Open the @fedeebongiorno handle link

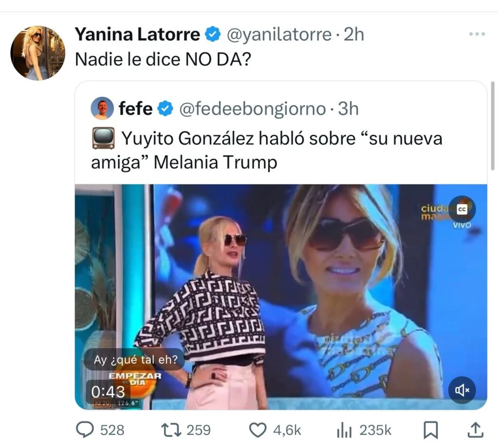[x=252, y=109]
